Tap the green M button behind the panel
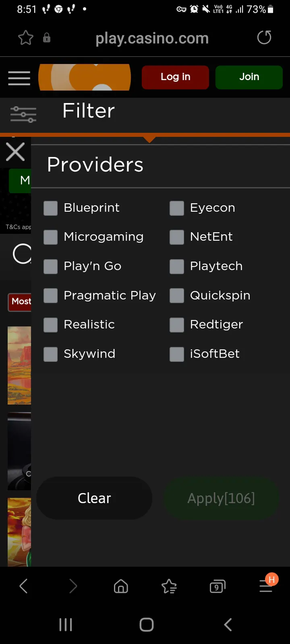 [20, 181]
